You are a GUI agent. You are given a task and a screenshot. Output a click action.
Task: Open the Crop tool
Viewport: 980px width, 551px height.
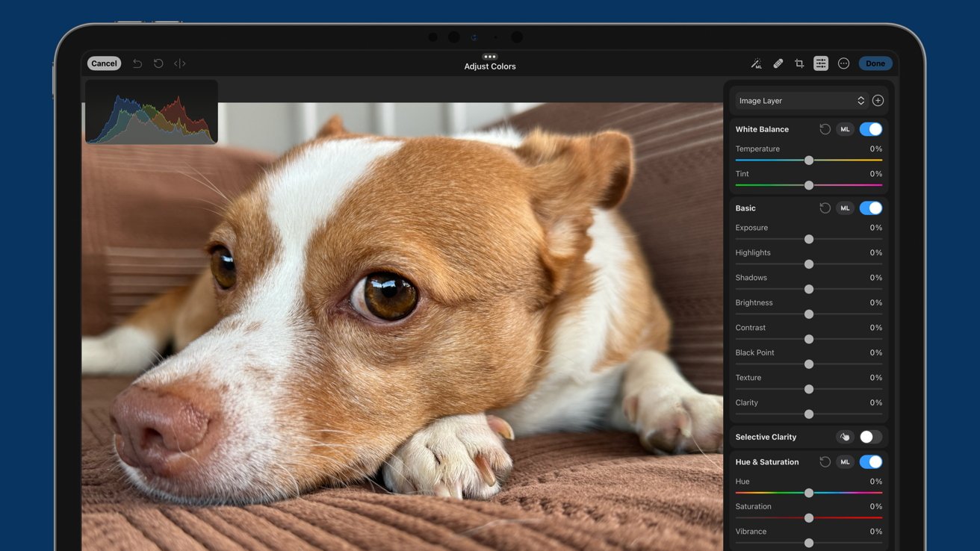(x=799, y=63)
